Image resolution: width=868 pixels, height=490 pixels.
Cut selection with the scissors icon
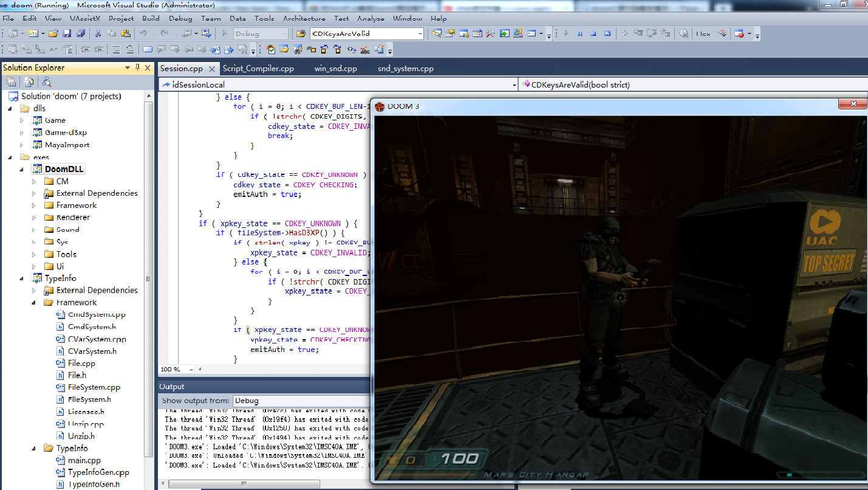[x=98, y=33]
